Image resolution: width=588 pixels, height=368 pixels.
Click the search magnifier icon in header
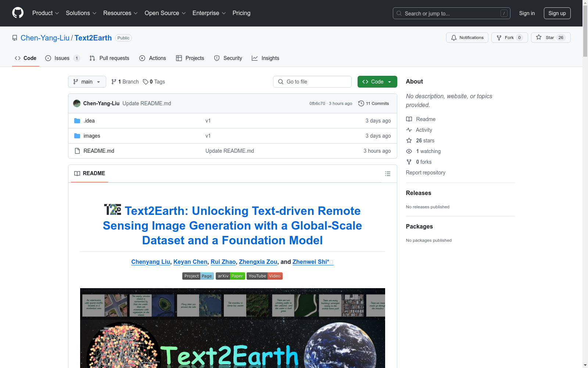pyautogui.click(x=399, y=13)
